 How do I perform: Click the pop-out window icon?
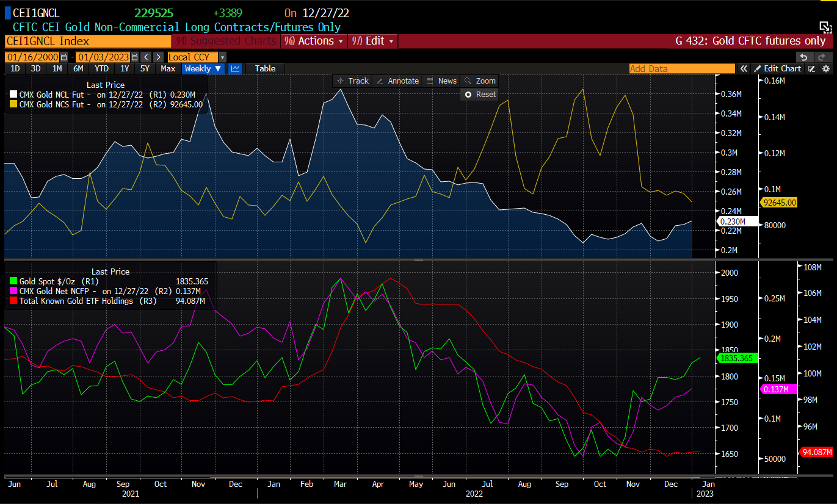(x=825, y=27)
